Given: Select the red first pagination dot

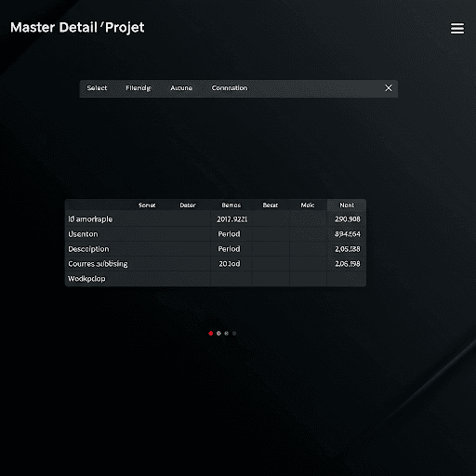Looking at the screenshot, I should (211, 334).
